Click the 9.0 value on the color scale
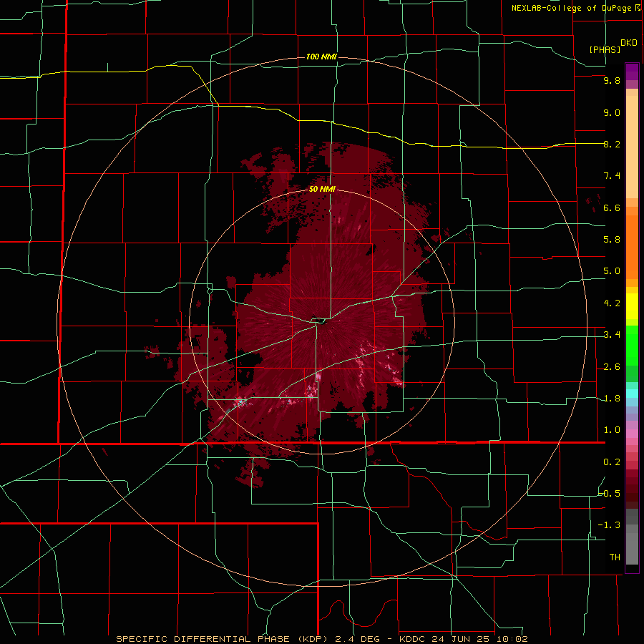The image size is (644, 644). (612, 112)
